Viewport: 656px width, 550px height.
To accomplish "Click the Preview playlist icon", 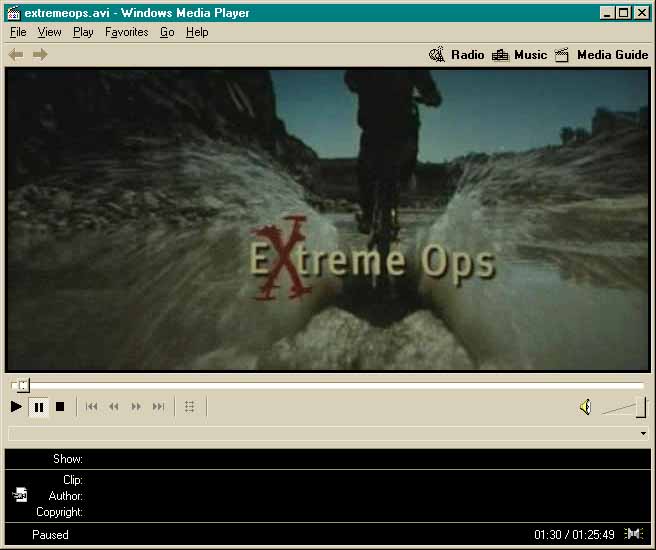I will point(190,407).
